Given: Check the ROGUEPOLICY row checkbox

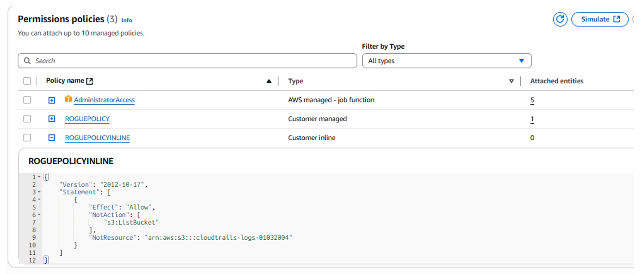Looking at the screenshot, I should (27, 119).
